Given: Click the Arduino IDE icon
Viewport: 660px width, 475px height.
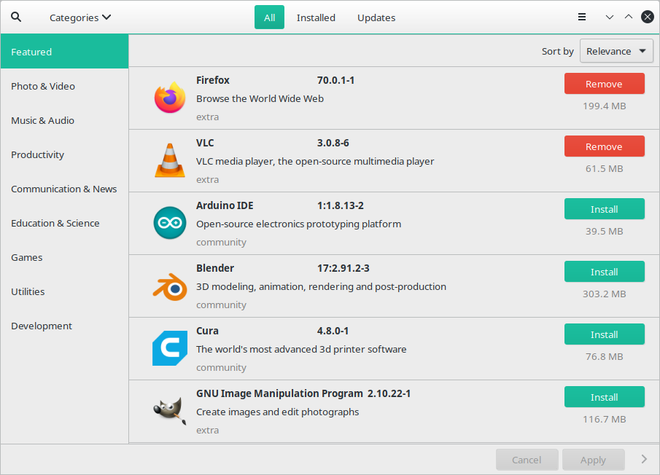Looking at the screenshot, I should (x=170, y=223).
